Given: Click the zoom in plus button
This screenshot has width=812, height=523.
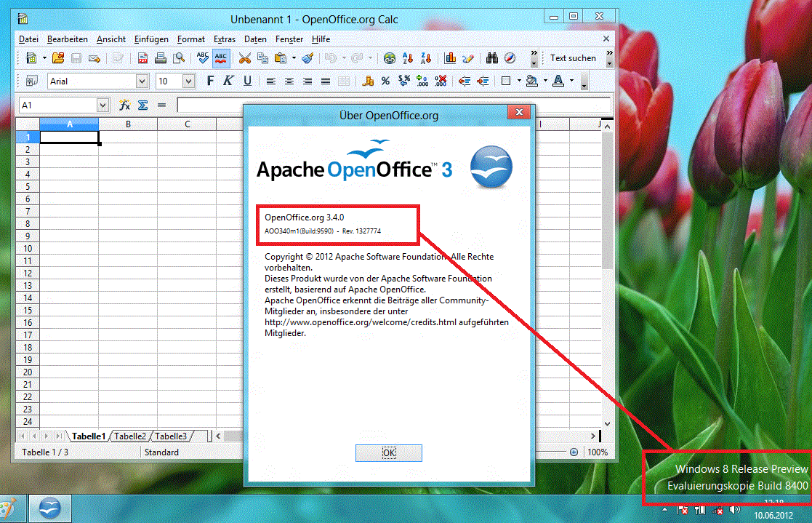Looking at the screenshot, I should (574, 452).
